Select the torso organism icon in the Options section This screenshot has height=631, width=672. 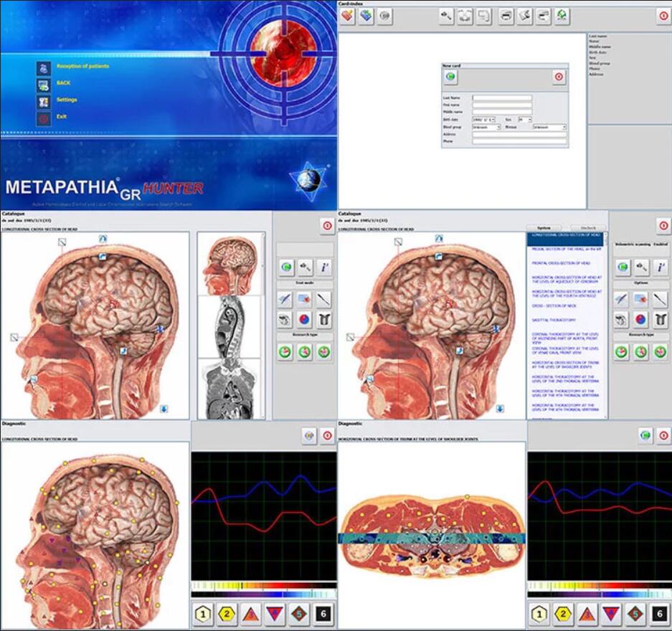pyautogui.click(x=659, y=321)
